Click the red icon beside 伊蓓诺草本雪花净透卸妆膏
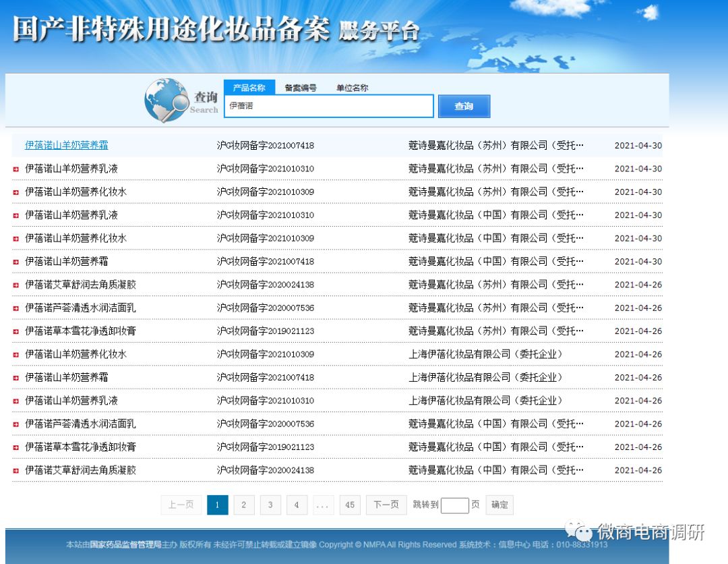The height and width of the screenshot is (564, 728). 16,331
